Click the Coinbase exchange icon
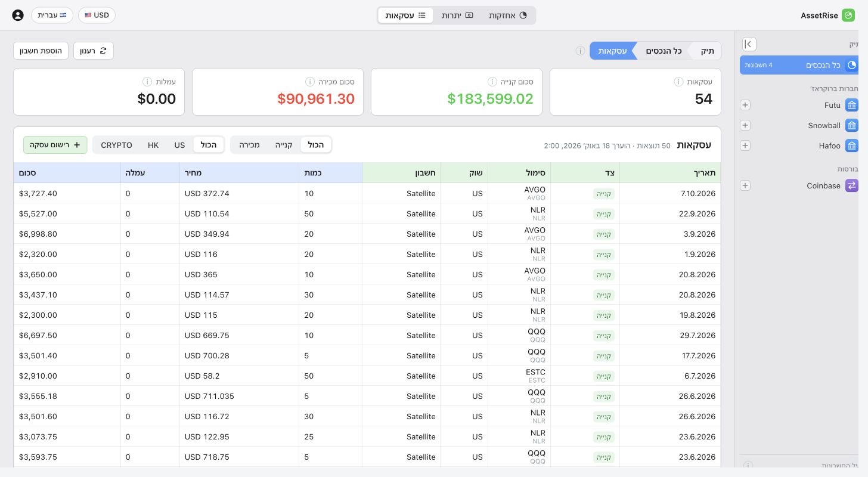The width and height of the screenshot is (868, 477). click(x=852, y=186)
